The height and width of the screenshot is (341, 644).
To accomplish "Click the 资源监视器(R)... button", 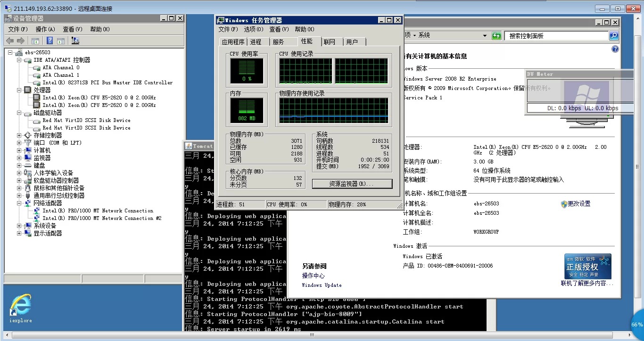I will [352, 184].
